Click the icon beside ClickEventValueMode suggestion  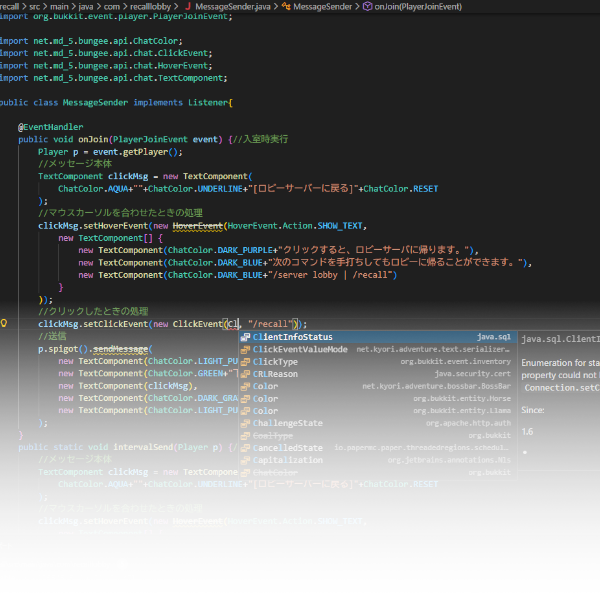tap(245, 349)
